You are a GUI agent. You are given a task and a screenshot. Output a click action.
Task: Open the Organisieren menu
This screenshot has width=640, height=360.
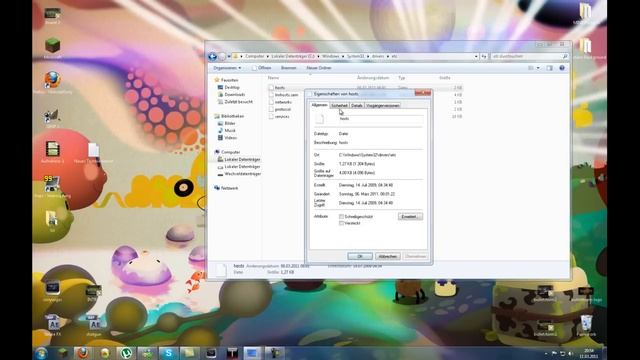pos(227,68)
